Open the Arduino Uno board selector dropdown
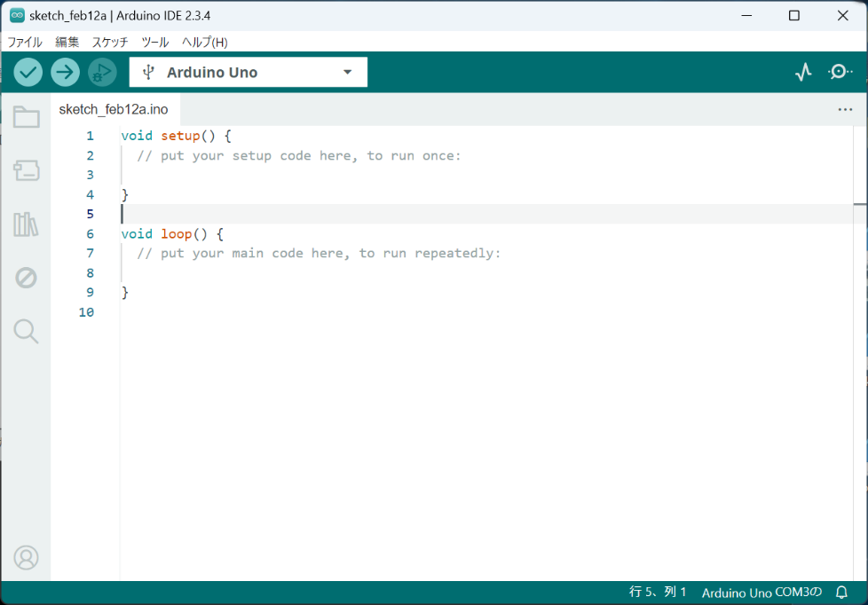868x605 pixels. point(248,72)
